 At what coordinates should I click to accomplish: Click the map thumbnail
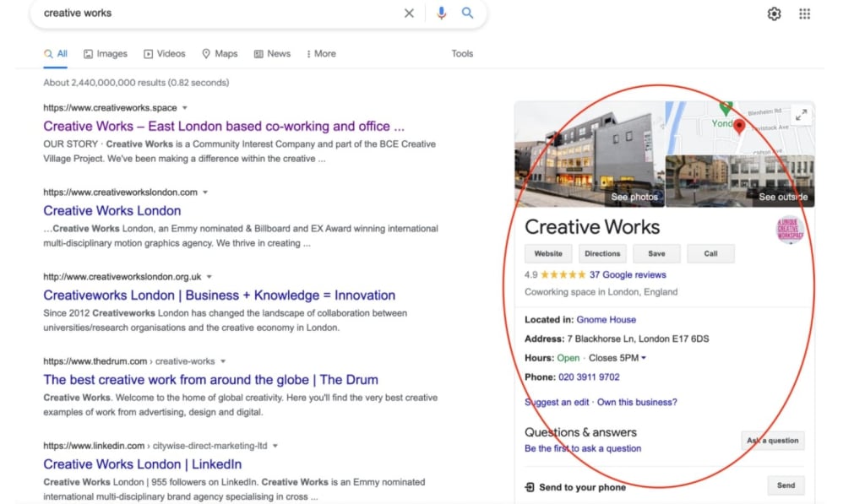(740, 128)
